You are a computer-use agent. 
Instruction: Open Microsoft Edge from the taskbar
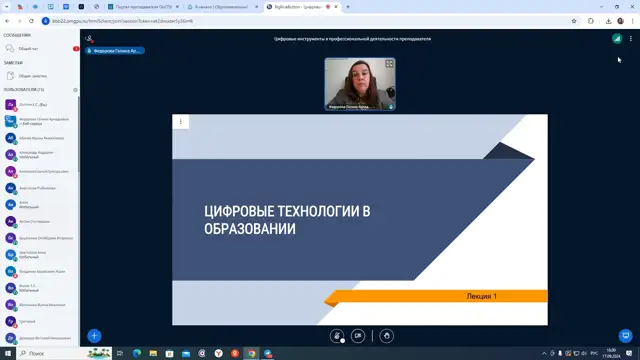point(137,353)
